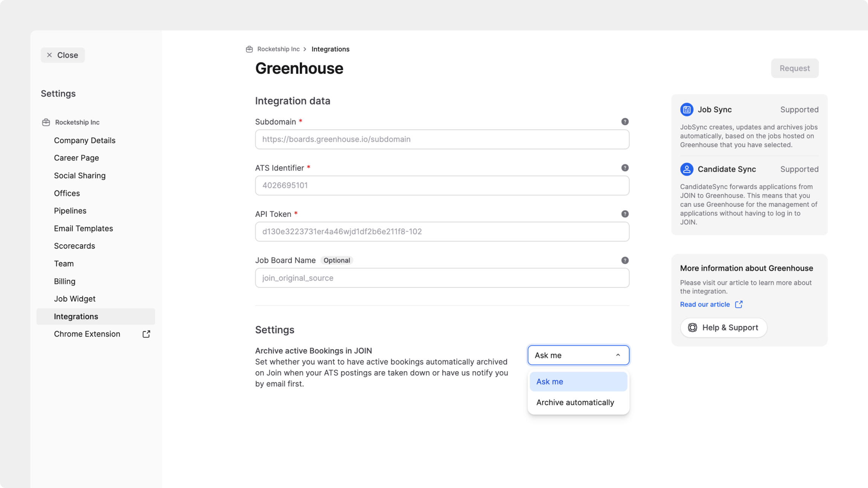Click the Job Sync blue icon
The height and width of the screenshot is (488, 868).
pos(686,110)
